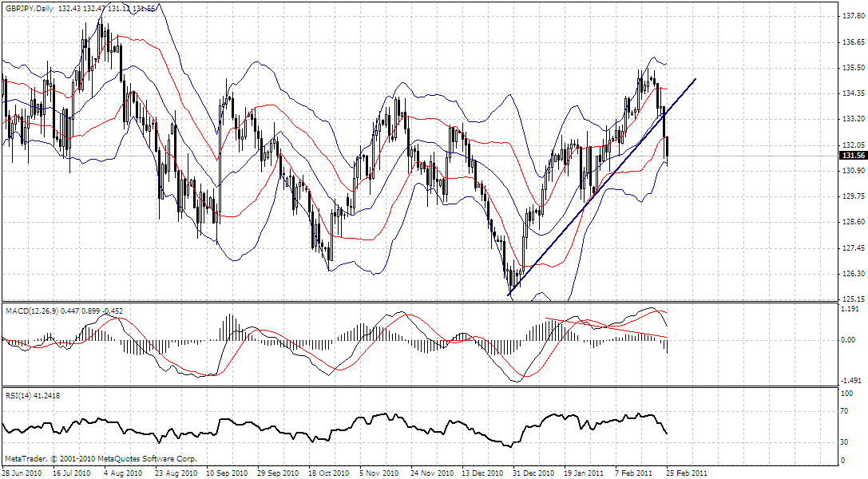Click the 133.20 price axis value
This screenshot has width=868, height=479.
pyautogui.click(x=853, y=119)
